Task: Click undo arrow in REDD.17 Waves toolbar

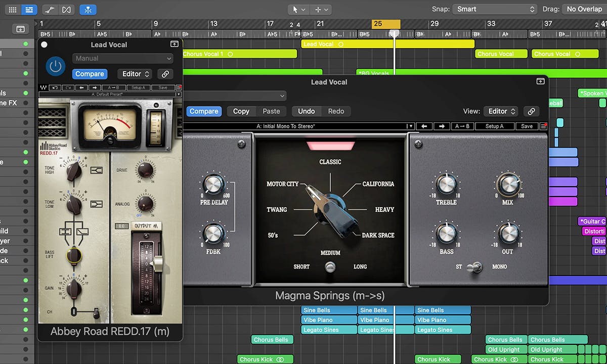Action: point(55,87)
